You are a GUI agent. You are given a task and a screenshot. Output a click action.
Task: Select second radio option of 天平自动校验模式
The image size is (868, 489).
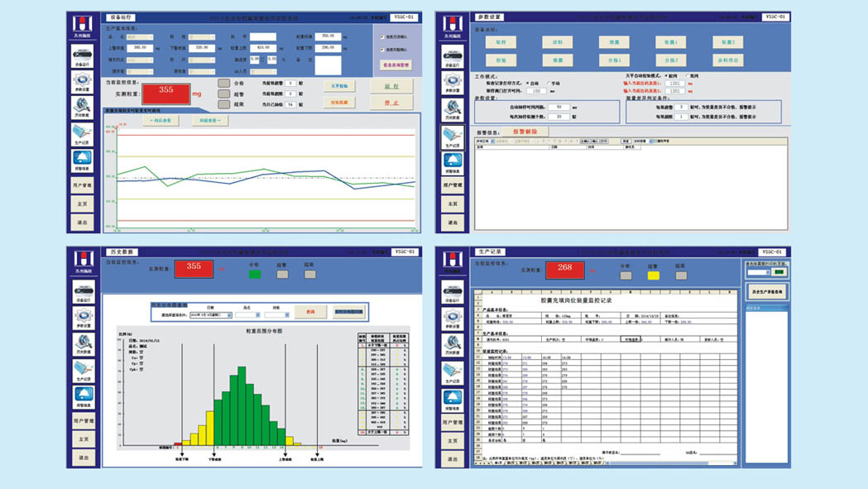coord(688,76)
